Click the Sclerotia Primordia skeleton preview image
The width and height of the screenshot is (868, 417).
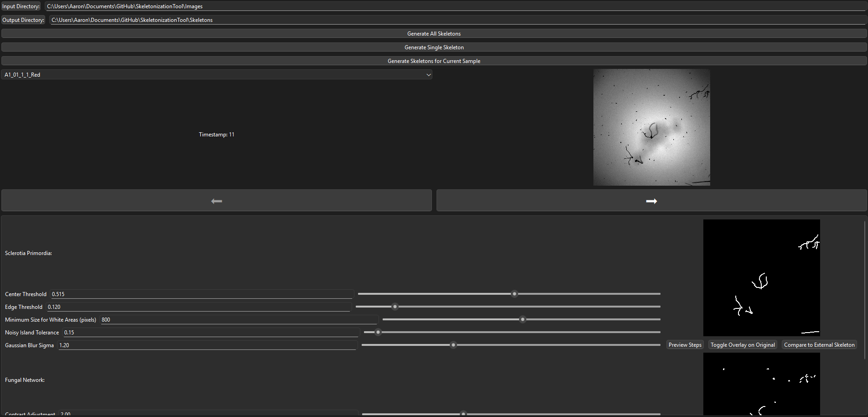click(x=761, y=278)
